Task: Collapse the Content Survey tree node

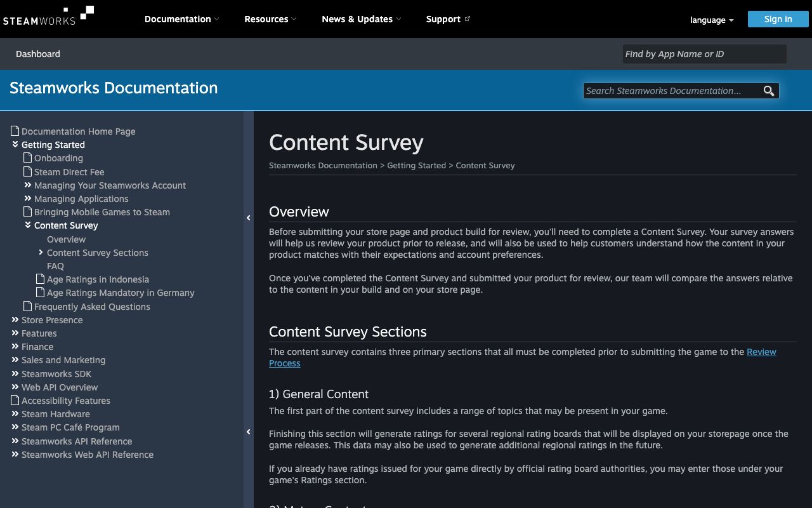Action: pyautogui.click(x=28, y=225)
